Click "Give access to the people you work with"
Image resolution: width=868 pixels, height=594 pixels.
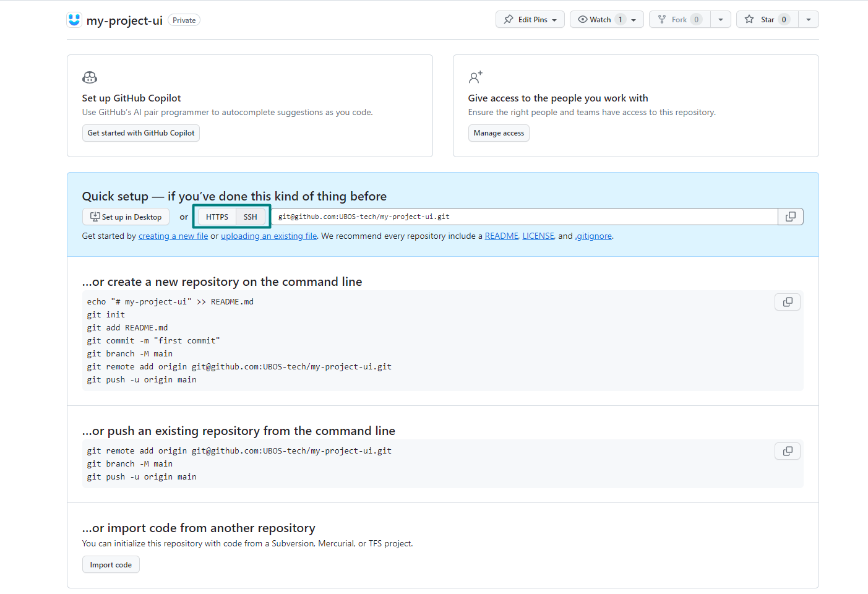558,98
